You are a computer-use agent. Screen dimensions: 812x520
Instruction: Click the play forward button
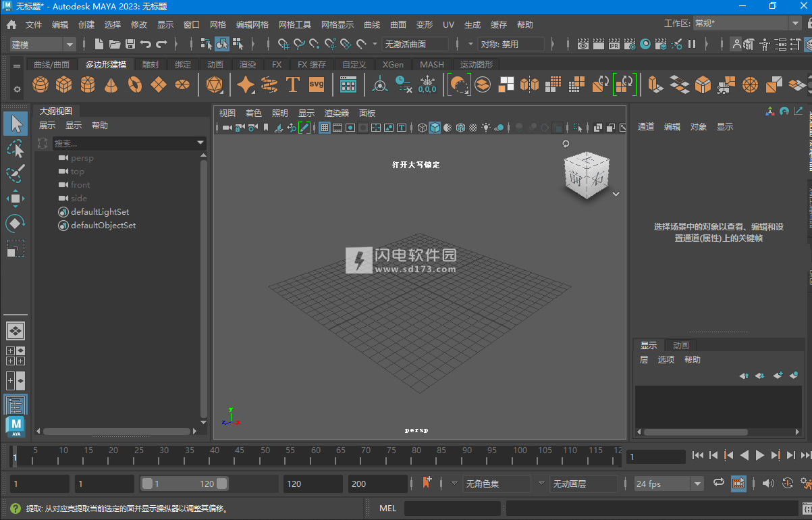pyautogui.click(x=760, y=456)
